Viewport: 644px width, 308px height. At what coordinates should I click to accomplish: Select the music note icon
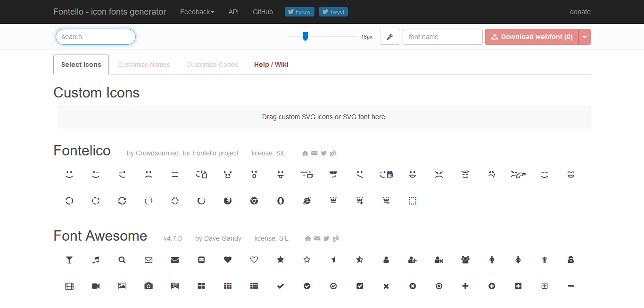[96, 259]
